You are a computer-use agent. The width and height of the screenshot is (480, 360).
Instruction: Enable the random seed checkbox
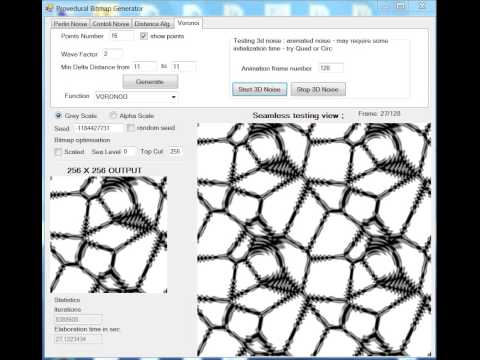coord(131,128)
